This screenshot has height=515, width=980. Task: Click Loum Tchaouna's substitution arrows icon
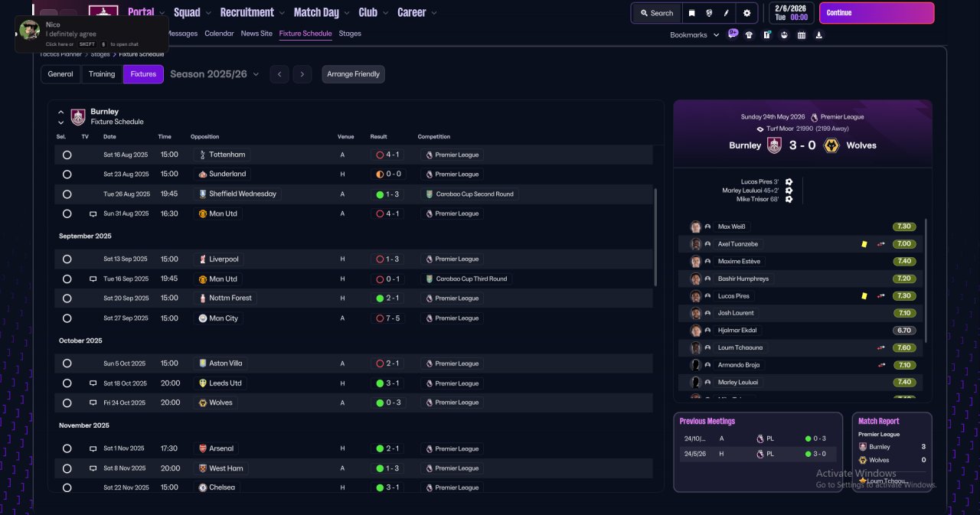pos(881,347)
